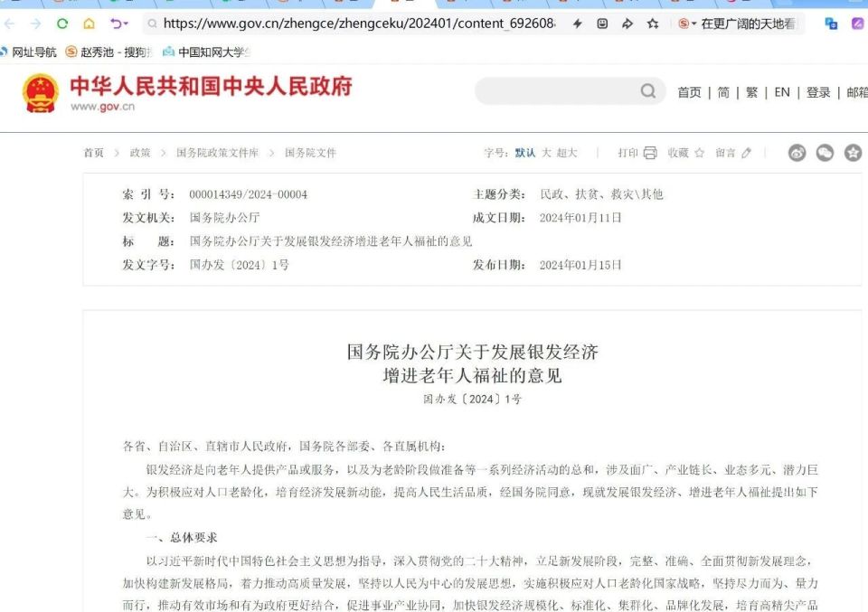Open the third circular share icon
This screenshot has height=612, width=868.
[x=853, y=153]
